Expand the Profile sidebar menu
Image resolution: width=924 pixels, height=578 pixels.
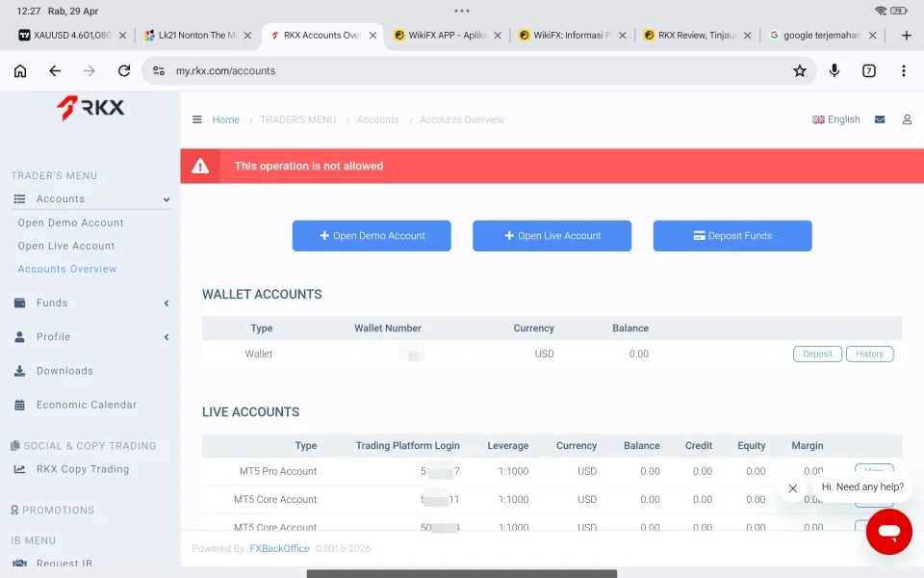[x=91, y=337]
